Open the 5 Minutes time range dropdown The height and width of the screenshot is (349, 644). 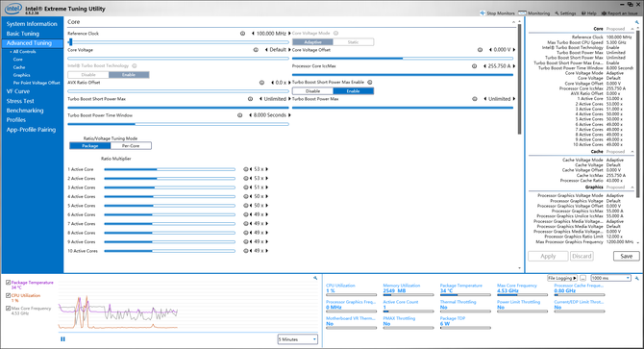pyautogui.click(x=298, y=339)
